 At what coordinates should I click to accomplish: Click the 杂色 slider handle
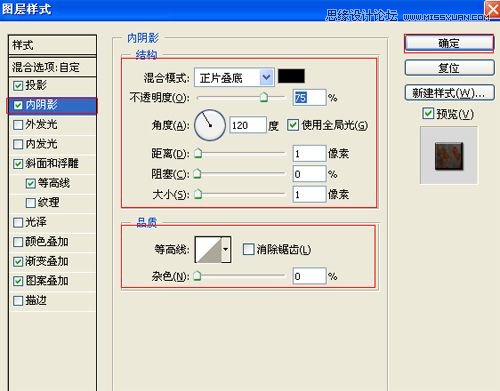pos(197,276)
